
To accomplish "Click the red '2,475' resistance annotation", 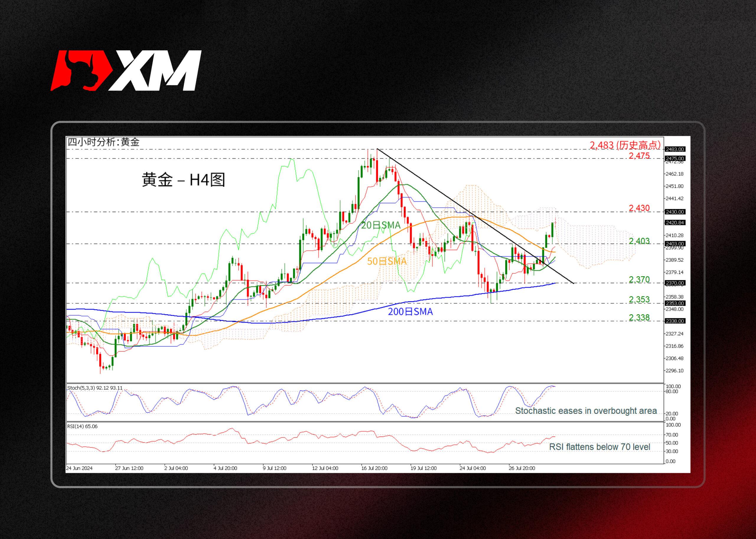I will click(639, 156).
